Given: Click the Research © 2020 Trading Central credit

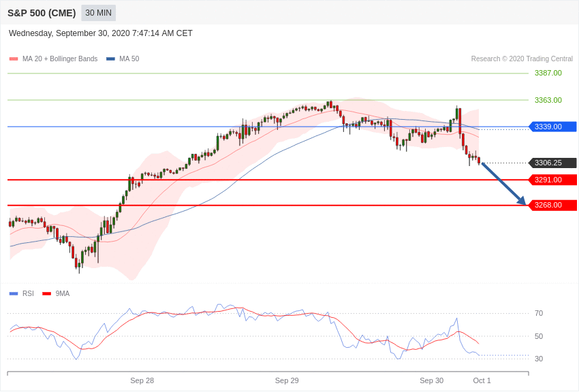Looking at the screenshot, I should pos(522,59).
